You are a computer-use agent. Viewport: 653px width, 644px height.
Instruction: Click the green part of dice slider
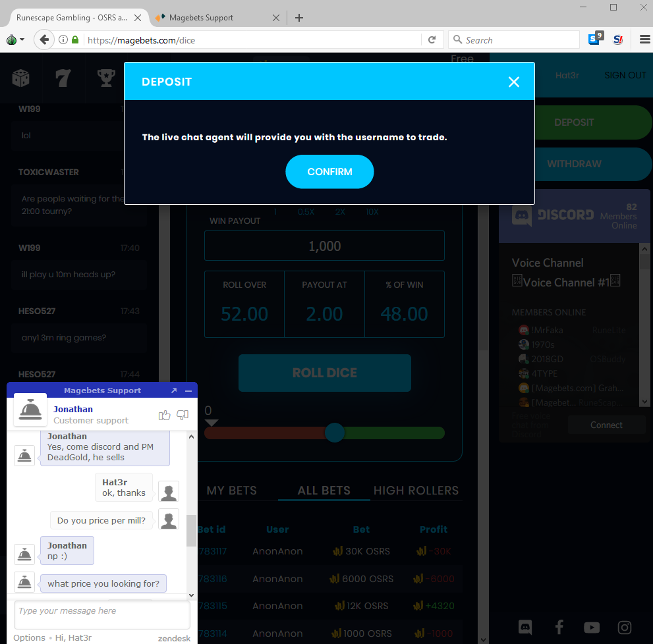click(394, 433)
